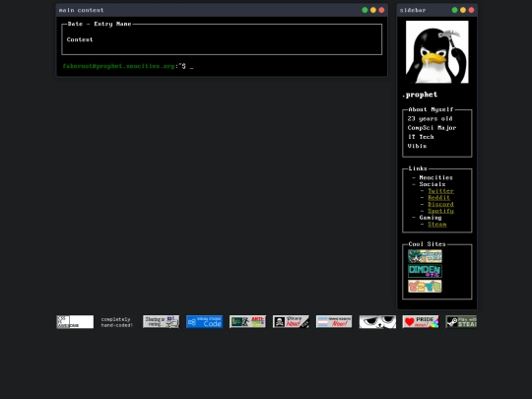532x399 pixels.
Task: Open the Spotify link
Action: 440,211
